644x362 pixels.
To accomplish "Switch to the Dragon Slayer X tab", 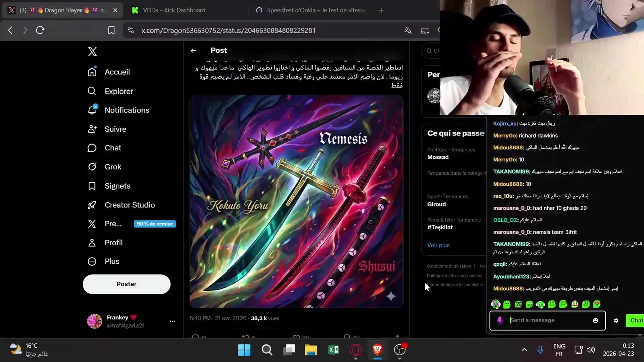I will [x=63, y=10].
